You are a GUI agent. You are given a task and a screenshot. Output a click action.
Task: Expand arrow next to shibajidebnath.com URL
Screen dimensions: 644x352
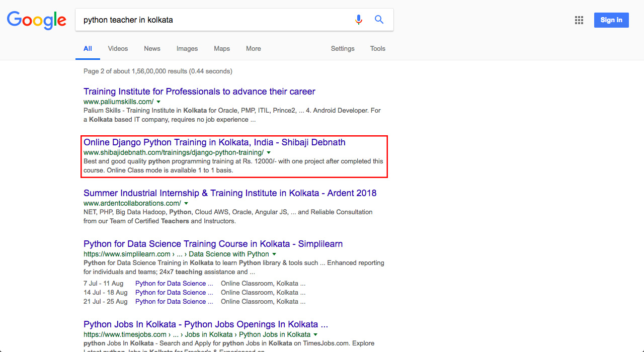click(x=269, y=152)
